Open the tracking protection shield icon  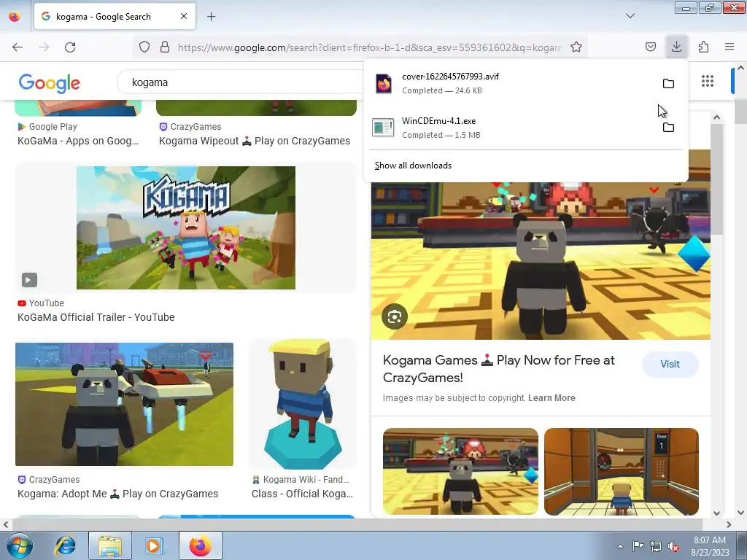point(144,47)
